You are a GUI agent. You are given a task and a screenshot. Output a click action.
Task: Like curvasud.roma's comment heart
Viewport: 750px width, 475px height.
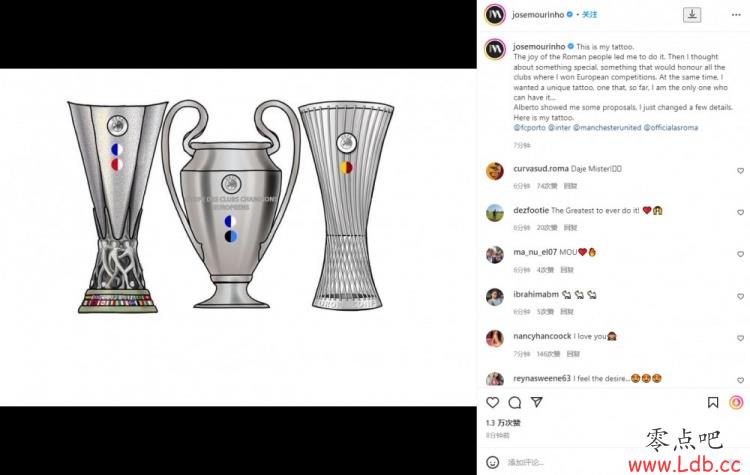coord(740,171)
